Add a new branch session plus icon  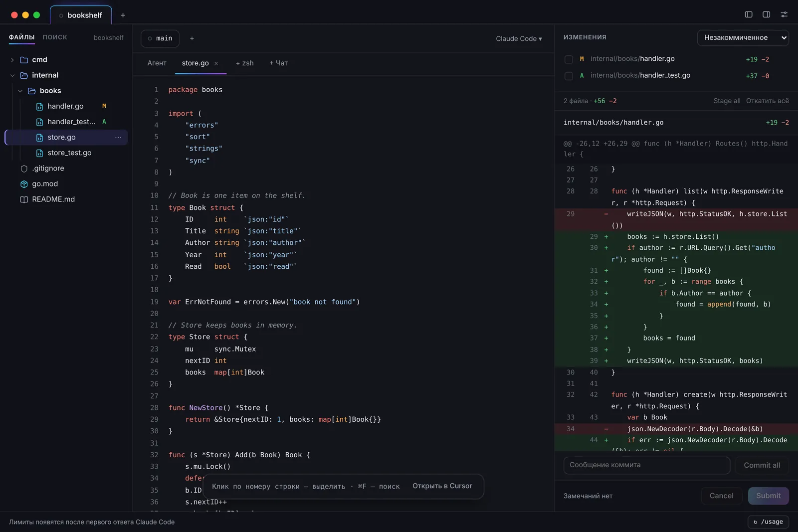pos(192,38)
